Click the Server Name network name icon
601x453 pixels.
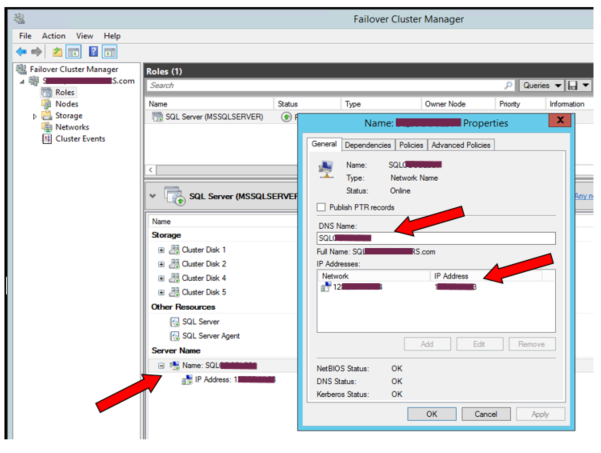tap(175, 366)
